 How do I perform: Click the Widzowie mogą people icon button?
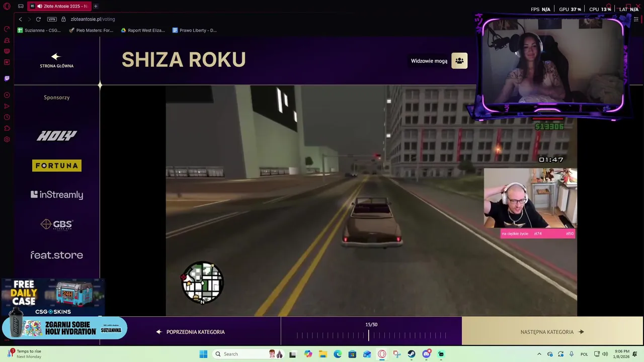point(459,61)
